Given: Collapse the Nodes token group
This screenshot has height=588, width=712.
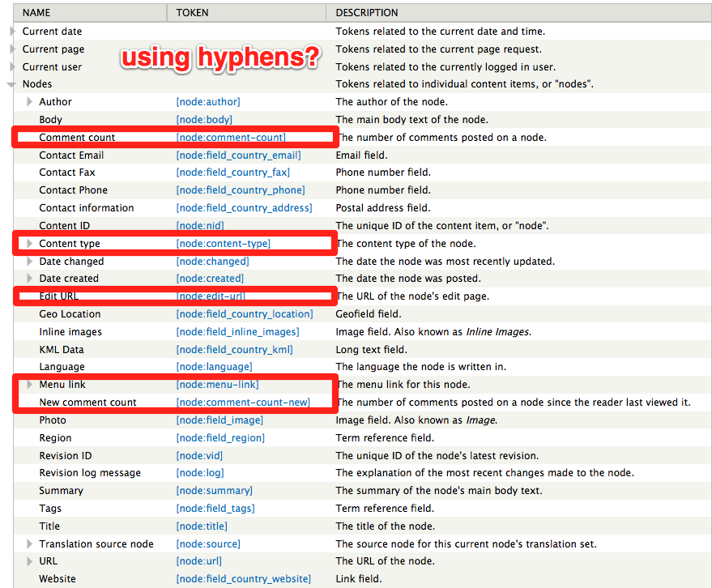Looking at the screenshot, I should click(x=11, y=84).
